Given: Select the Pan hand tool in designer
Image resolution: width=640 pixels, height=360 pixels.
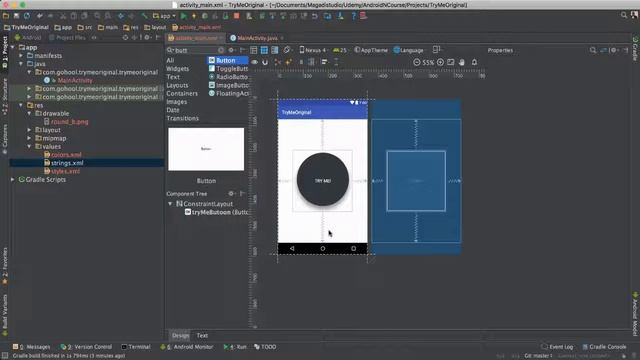Looking at the screenshot, I should (462, 62).
